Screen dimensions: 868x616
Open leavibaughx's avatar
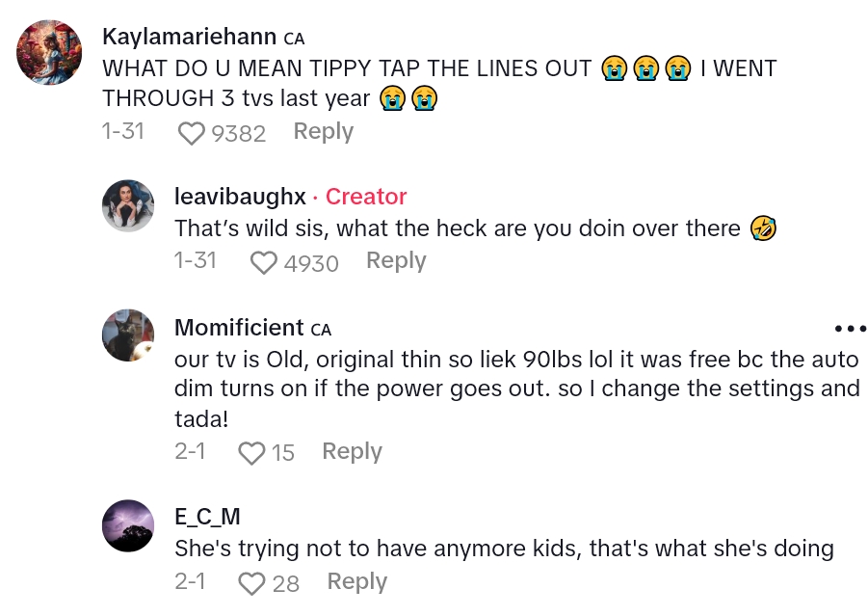click(x=128, y=204)
